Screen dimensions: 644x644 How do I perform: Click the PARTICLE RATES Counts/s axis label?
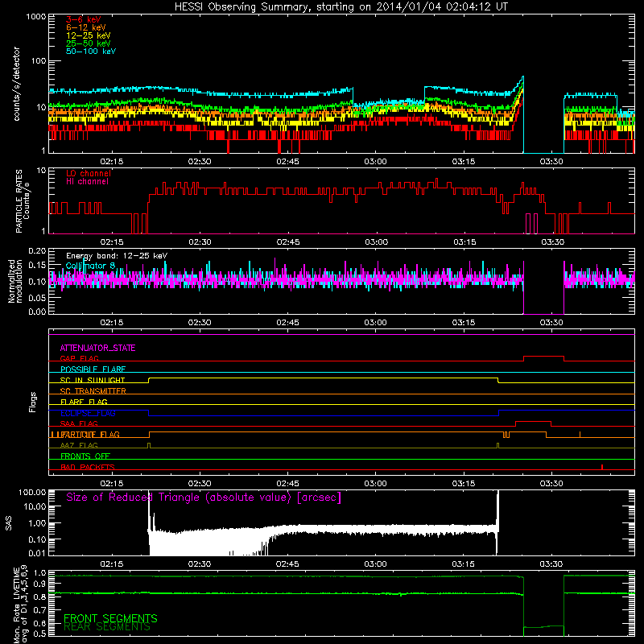[23, 201]
